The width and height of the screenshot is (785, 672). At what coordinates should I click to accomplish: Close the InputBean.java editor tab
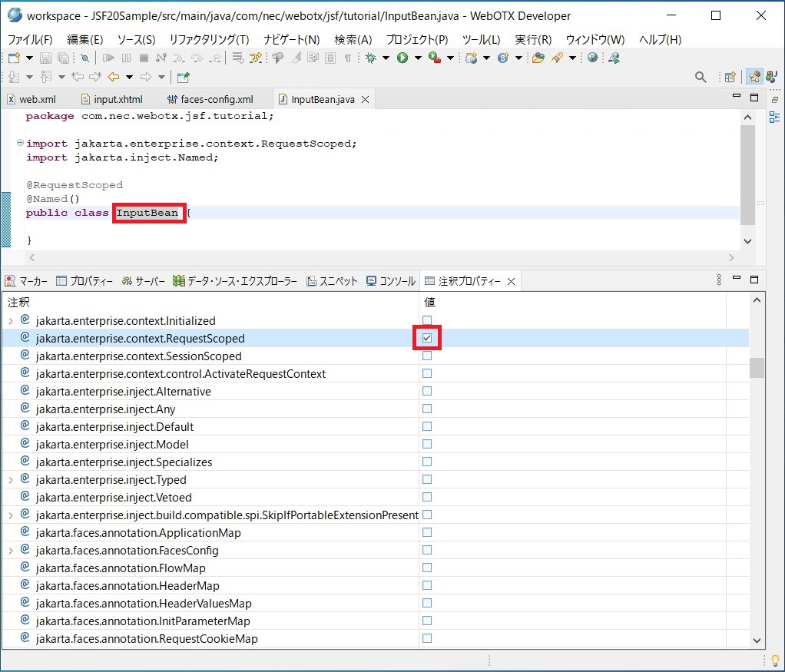click(366, 100)
